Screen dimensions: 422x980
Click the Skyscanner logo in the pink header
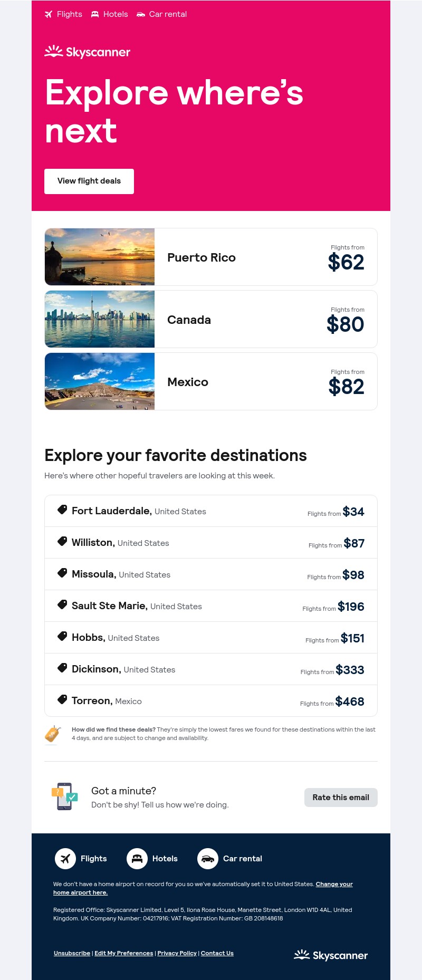pyautogui.click(x=88, y=52)
